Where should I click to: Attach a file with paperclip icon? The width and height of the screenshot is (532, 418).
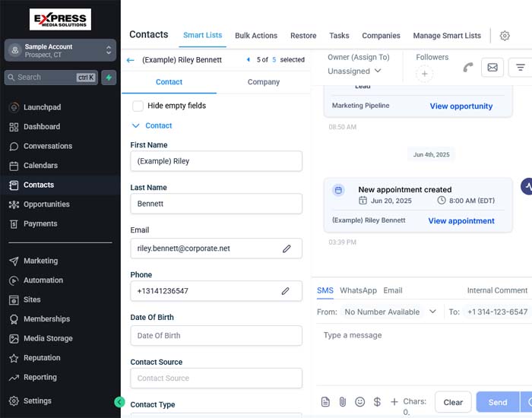[343, 402]
